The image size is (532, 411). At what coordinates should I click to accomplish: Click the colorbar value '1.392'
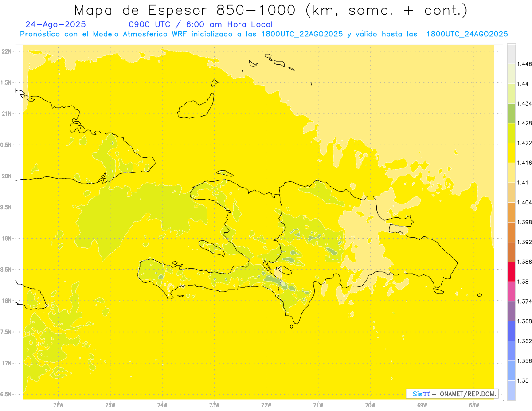pos(525,242)
